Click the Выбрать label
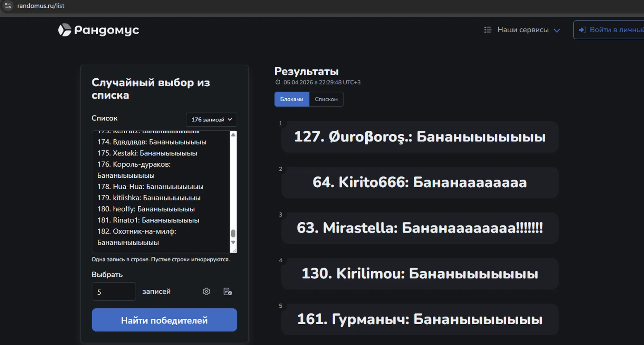The image size is (644, 345). pyautogui.click(x=107, y=275)
